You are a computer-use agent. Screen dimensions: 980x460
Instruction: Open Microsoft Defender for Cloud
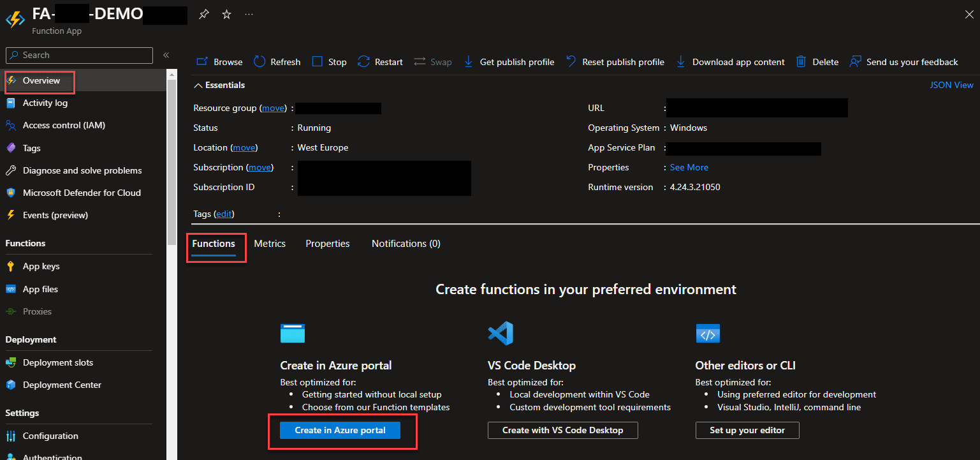pyautogui.click(x=82, y=193)
